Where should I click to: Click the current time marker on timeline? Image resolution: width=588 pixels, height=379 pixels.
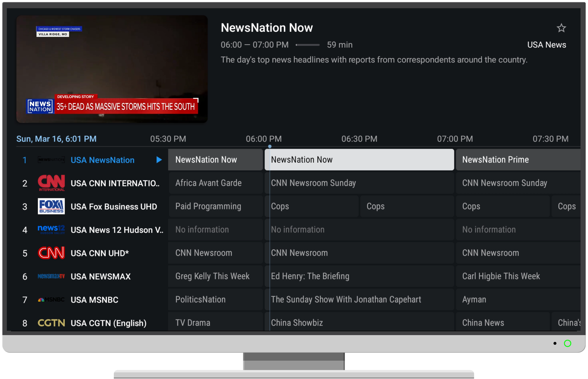[270, 147]
